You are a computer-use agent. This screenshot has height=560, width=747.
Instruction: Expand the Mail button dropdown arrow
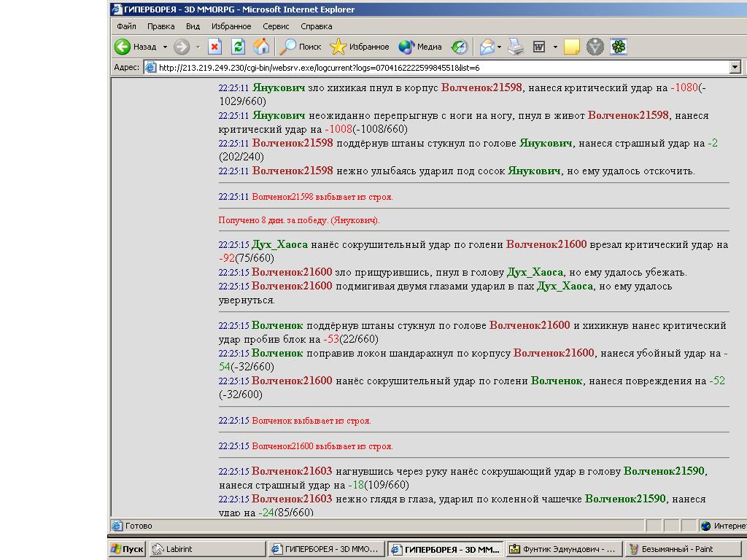[x=499, y=47]
